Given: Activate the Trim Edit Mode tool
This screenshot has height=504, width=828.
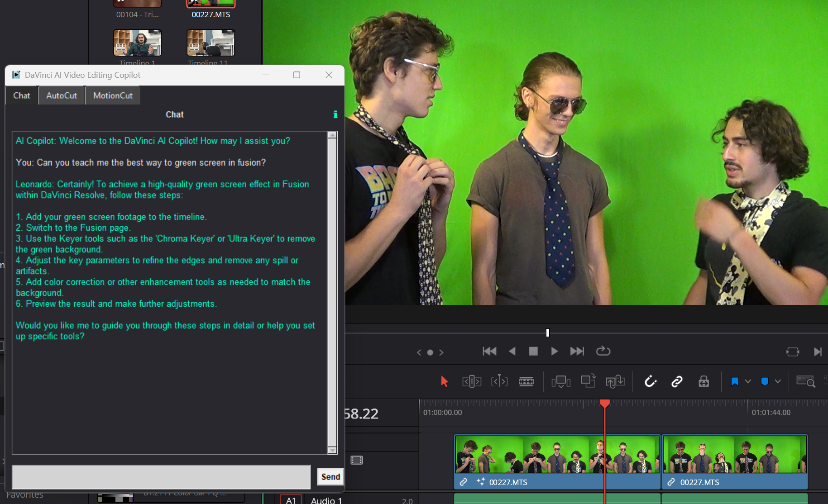Looking at the screenshot, I should point(471,381).
